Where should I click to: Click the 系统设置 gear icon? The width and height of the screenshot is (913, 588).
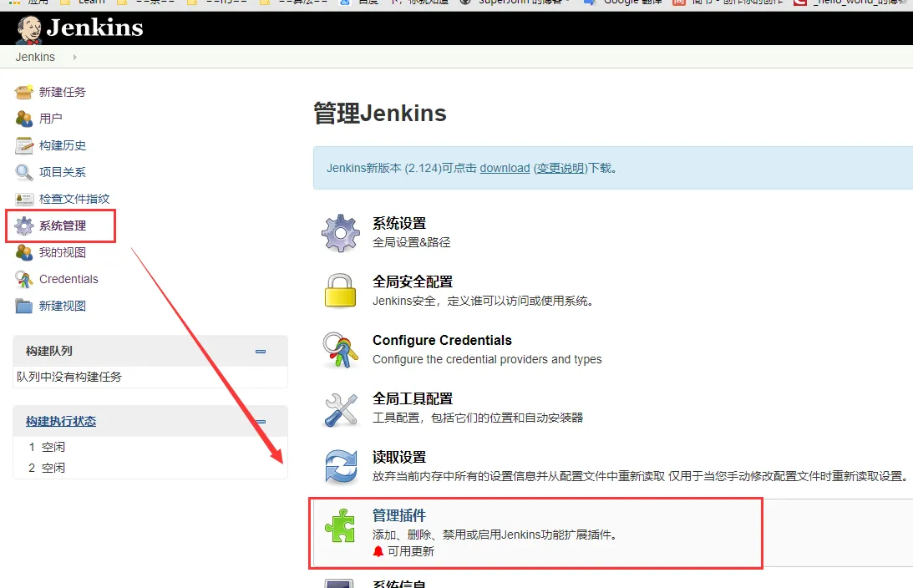[x=341, y=233]
